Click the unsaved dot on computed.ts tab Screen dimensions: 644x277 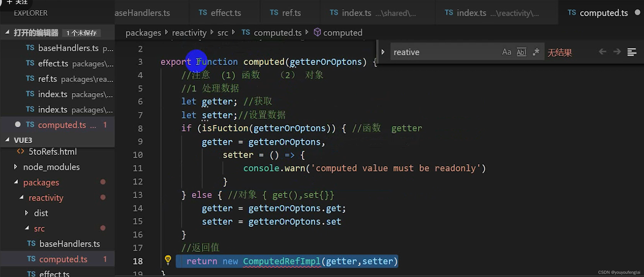[637, 12]
